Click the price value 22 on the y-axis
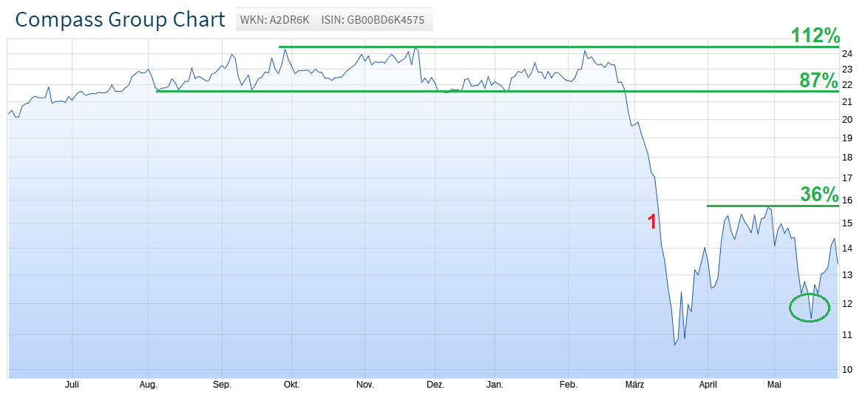This screenshot has width=868, height=395. tap(847, 85)
